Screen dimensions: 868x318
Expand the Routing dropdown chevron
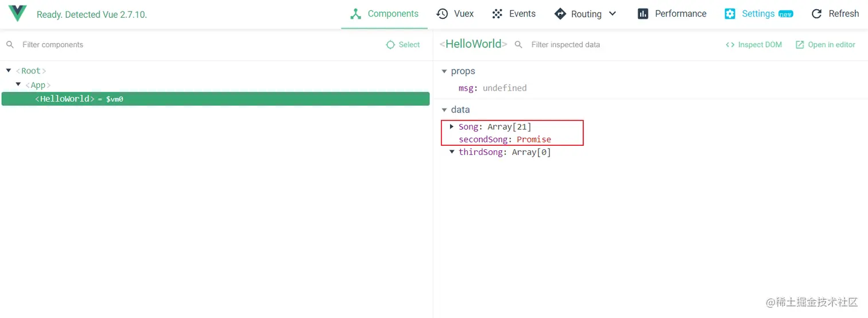click(612, 14)
